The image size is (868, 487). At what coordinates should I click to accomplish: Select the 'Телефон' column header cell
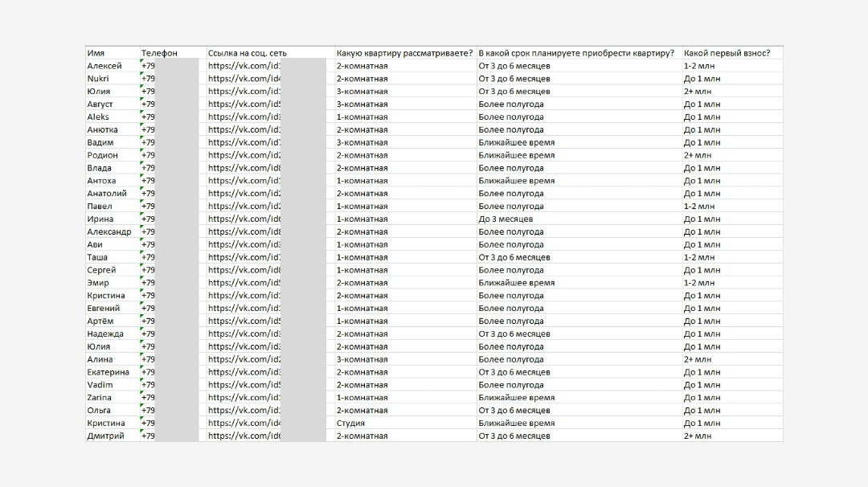[x=172, y=53]
